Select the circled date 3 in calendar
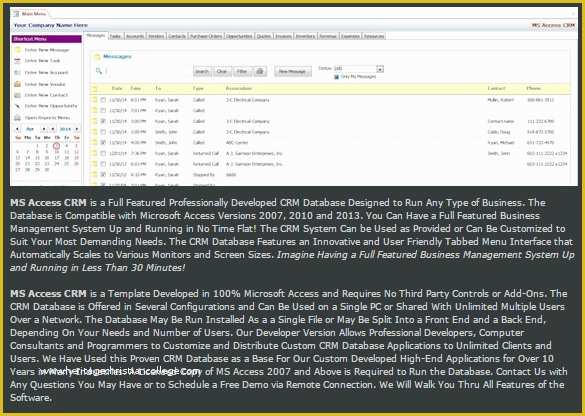The image size is (585, 416). pyautogui.click(x=57, y=146)
